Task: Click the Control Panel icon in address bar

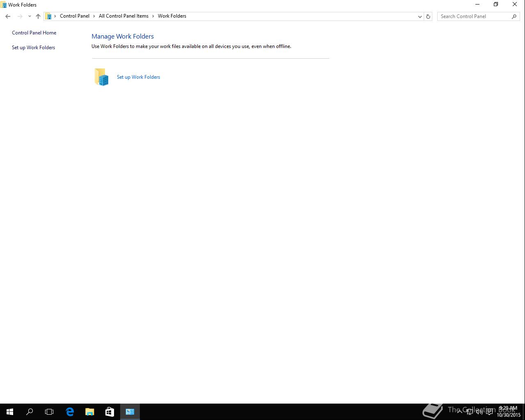Action: click(48, 16)
